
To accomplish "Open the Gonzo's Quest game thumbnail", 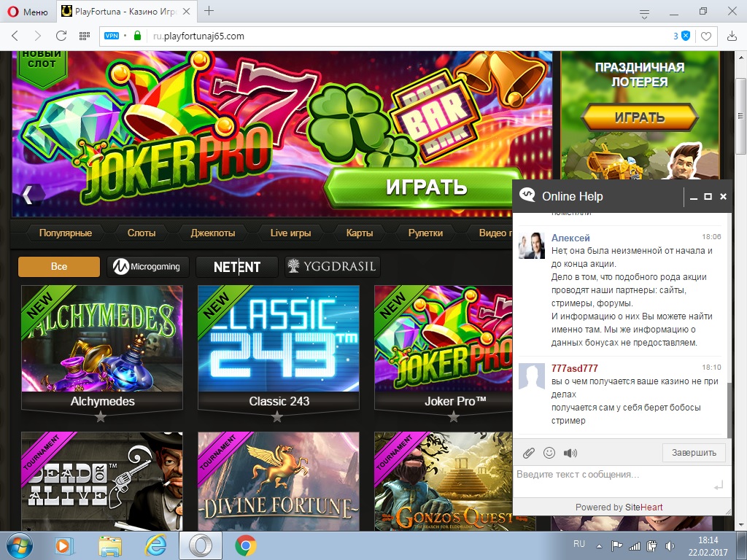I will (x=443, y=481).
